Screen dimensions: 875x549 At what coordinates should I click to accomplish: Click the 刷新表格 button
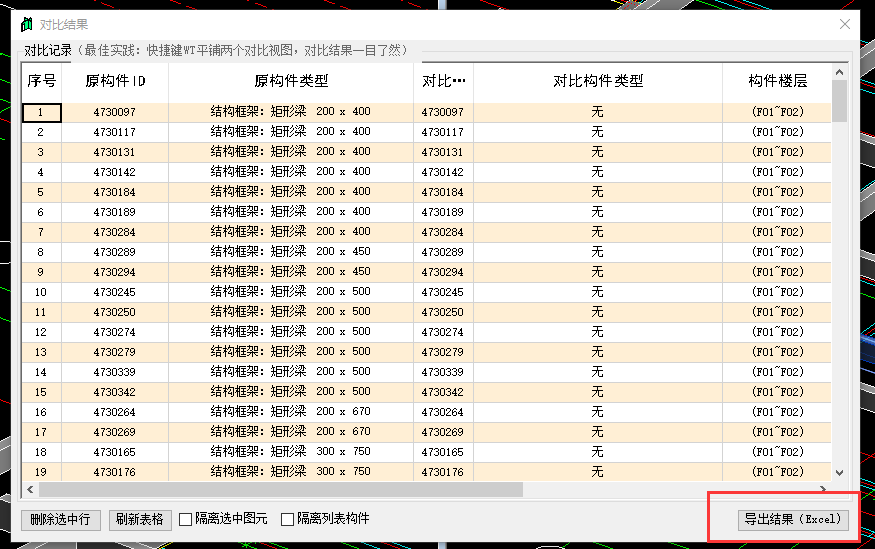(x=140, y=519)
